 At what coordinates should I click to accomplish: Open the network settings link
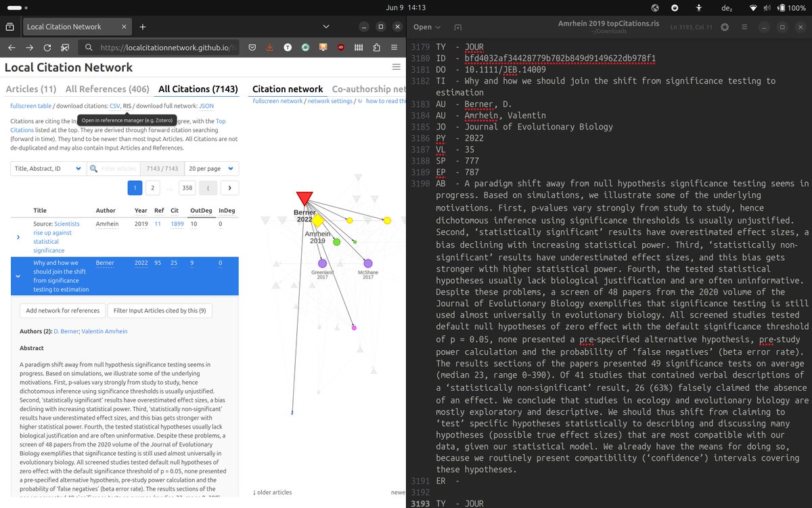coord(330,101)
